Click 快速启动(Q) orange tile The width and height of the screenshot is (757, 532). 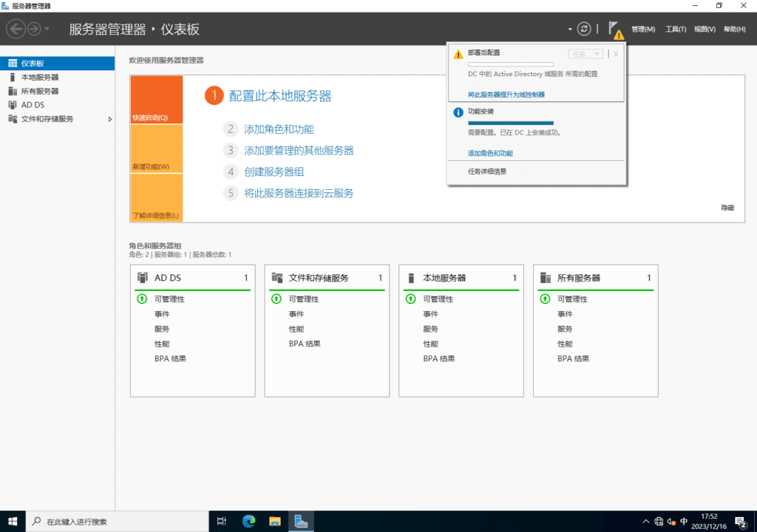pos(157,100)
